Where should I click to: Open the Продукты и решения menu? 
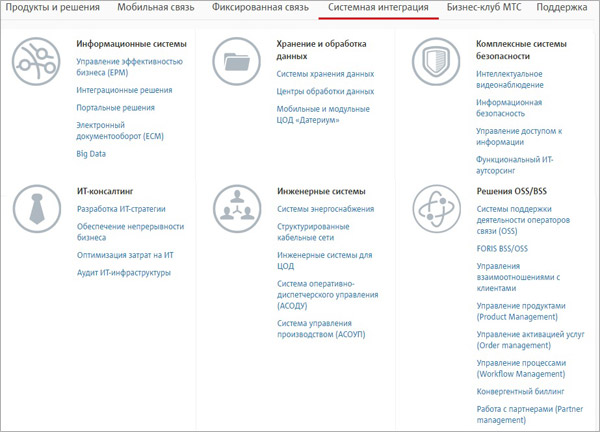point(52,7)
